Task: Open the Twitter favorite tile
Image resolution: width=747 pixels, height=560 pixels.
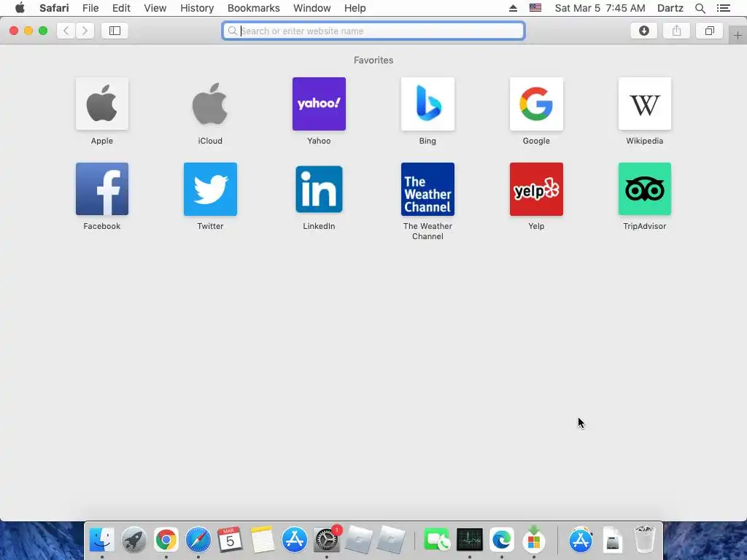Action: 210,189
